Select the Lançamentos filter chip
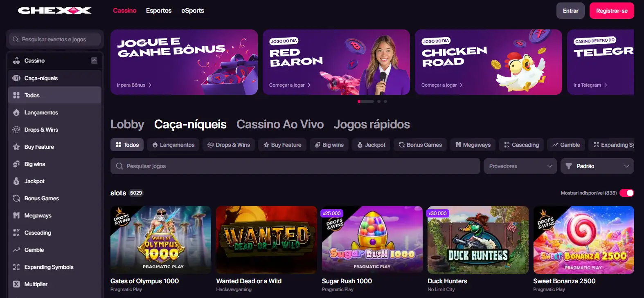Image resolution: width=644 pixels, height=298 pixels. tap(173, 145)
